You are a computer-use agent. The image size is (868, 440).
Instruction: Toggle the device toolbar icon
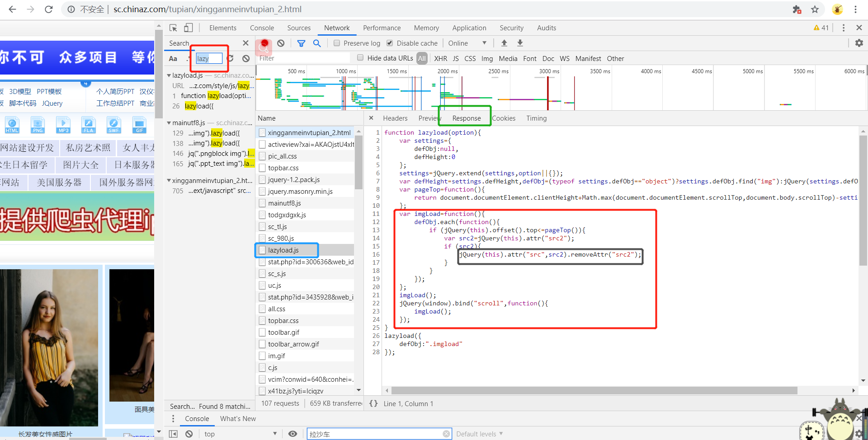(188, 28)
